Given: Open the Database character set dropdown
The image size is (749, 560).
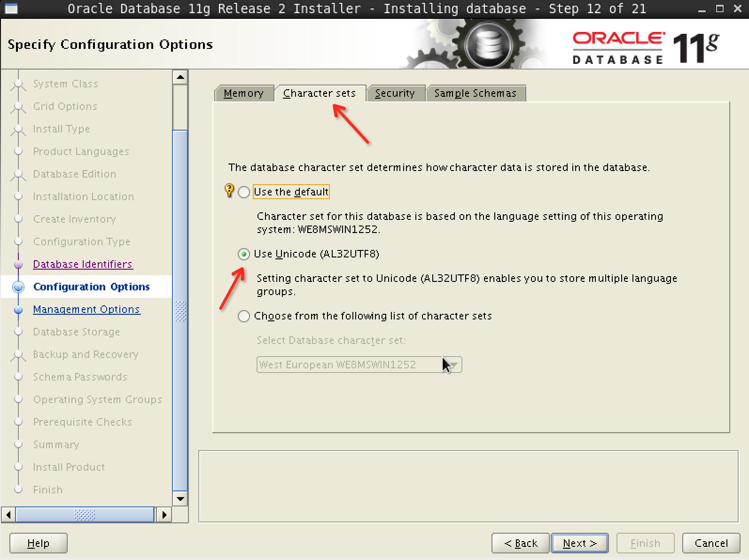Looking at the screenshot, I should point(453,365).
